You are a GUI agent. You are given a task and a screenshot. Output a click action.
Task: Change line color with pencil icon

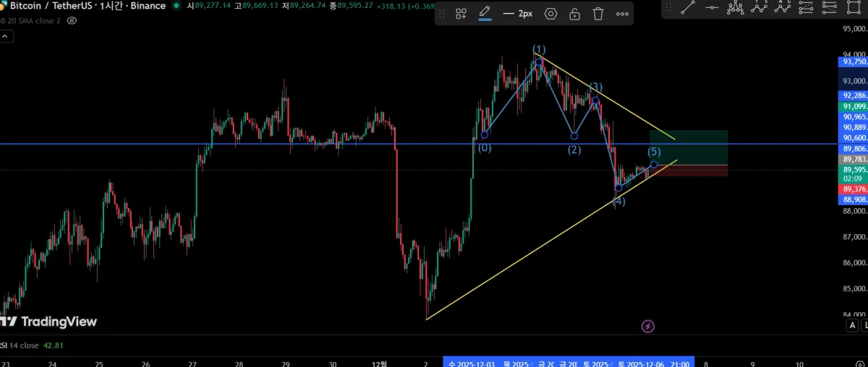[485, 13]
